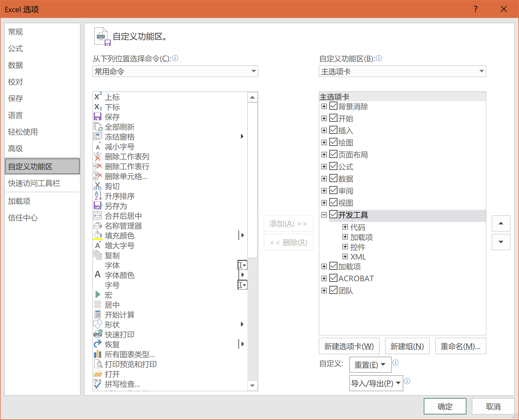Click the Sort Ascending (升序排序) icon

[97, 196]
